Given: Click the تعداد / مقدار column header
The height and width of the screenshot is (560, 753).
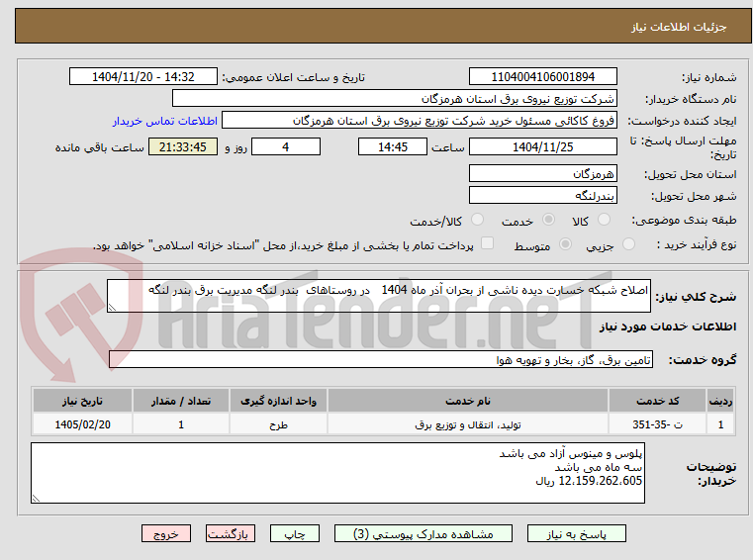Looking at the screenshot, I should click(x=180, y=401).
